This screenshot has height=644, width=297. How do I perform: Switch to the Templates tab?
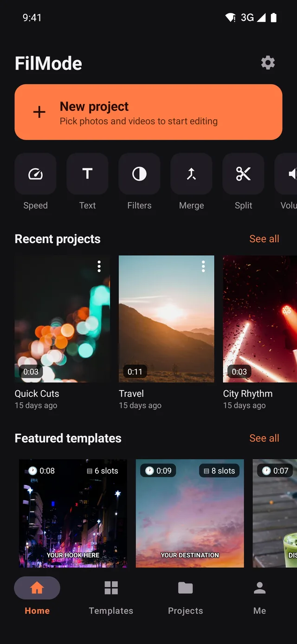tap(111, 597)
